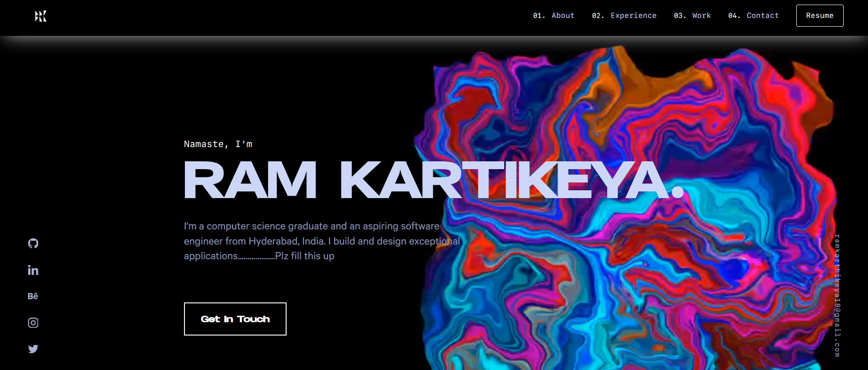Open the GitHub profile icon
Screen dimensions: 868x370
pos(33,244)
